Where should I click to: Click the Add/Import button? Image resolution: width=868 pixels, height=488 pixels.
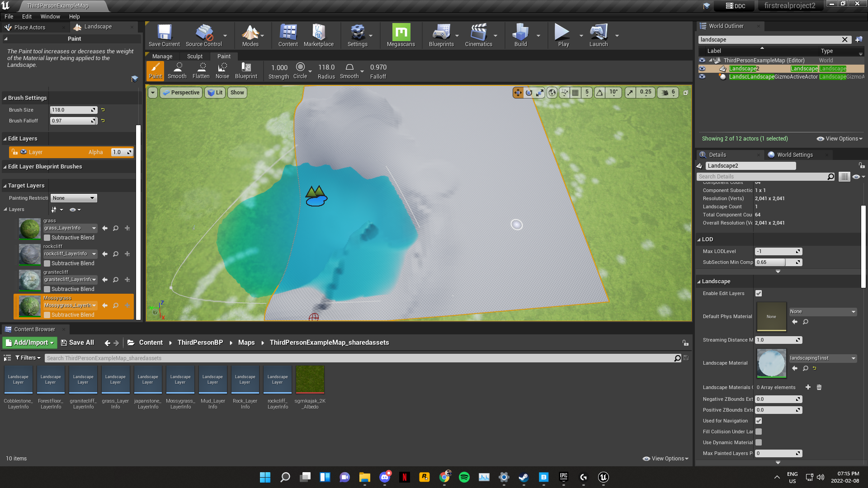pyautogui.click(x=30, y=343)
